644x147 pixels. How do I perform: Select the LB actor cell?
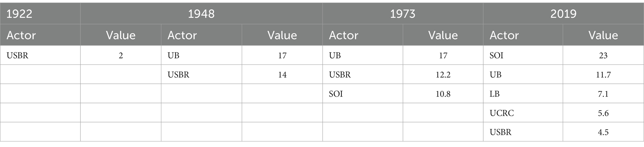click(x=523, y=94)
